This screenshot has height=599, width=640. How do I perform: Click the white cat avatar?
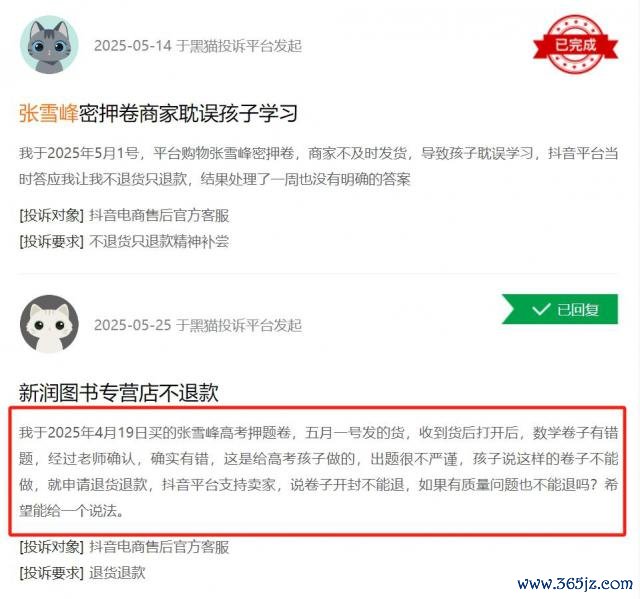coord(49,324)
